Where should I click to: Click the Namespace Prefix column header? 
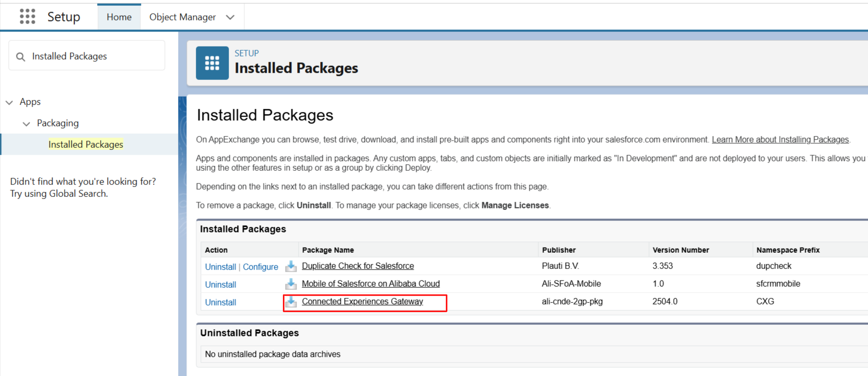pos(788,250)
